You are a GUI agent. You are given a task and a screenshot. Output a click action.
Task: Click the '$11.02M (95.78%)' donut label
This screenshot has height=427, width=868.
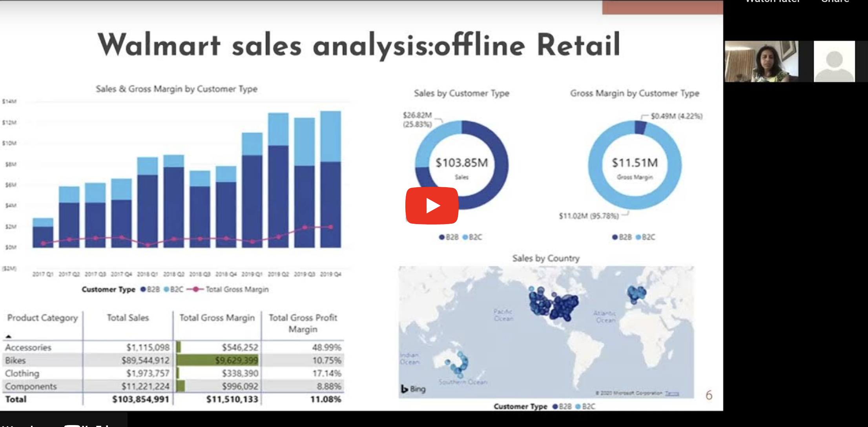point(589,216)
